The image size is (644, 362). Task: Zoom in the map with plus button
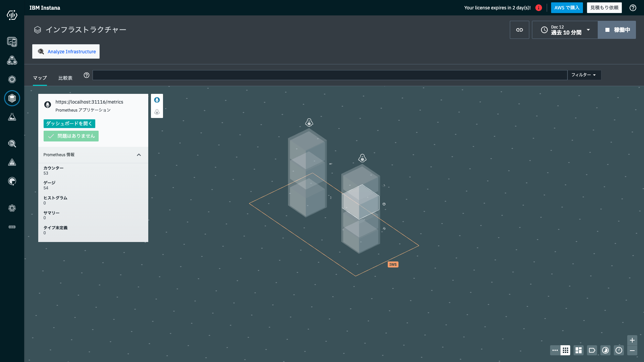[x=632, y=340]
